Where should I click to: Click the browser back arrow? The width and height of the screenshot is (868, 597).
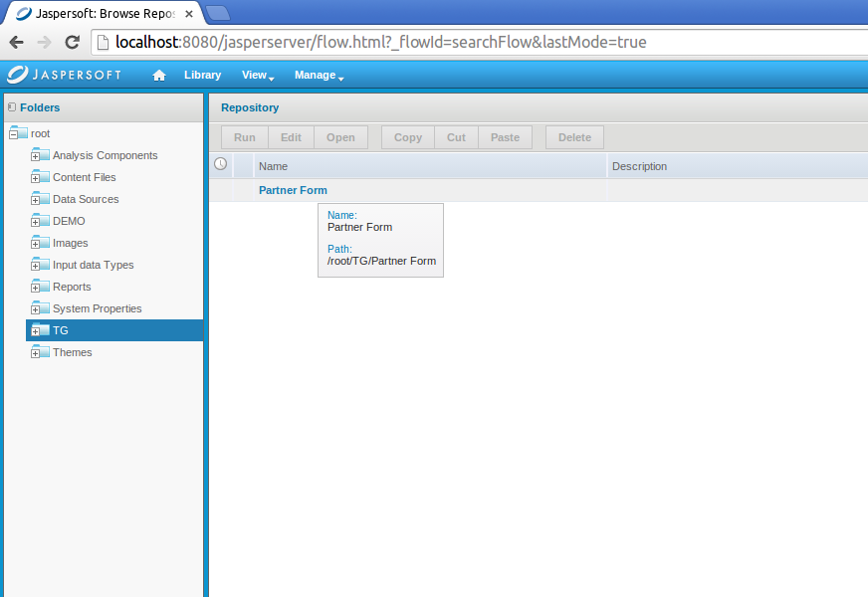point(16,43)
